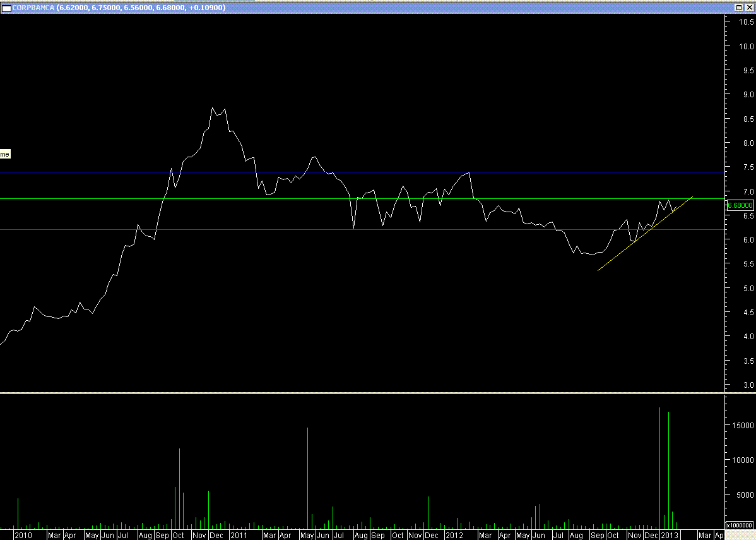Click the 7.5 price axis label

click(x=748, y=167)
